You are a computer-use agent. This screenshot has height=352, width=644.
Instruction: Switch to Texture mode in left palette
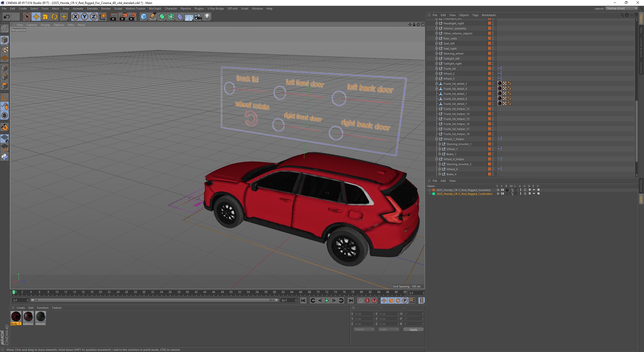pyautogui.click(x=5, y=49)
